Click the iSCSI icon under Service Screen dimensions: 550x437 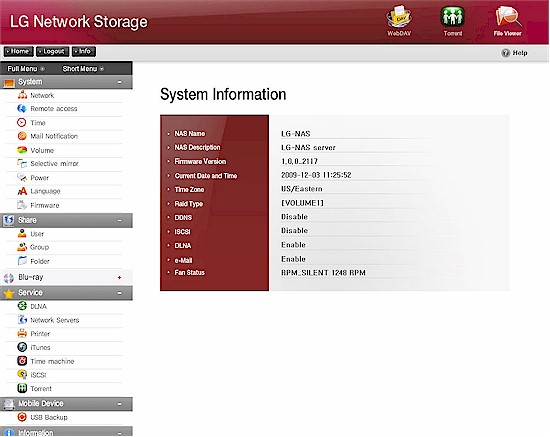pos(22,374)
